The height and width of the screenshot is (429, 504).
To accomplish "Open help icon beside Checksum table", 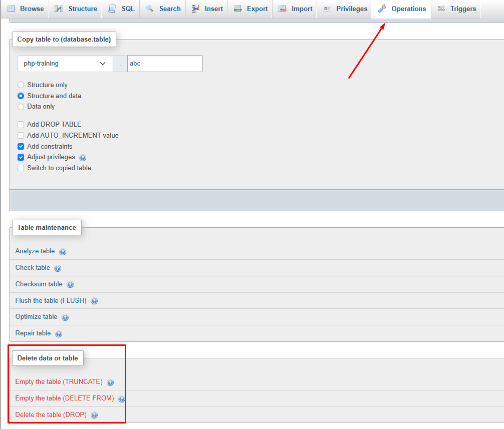I will (x=70, y=284).
